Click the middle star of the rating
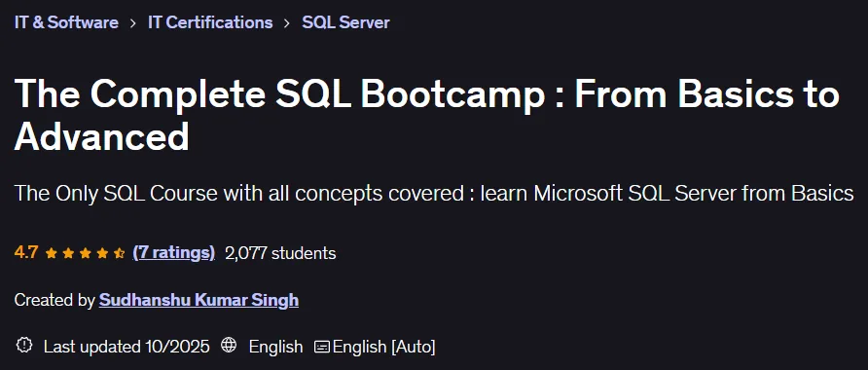The width and height of the screenshot is (868, 370). point(86,254)
